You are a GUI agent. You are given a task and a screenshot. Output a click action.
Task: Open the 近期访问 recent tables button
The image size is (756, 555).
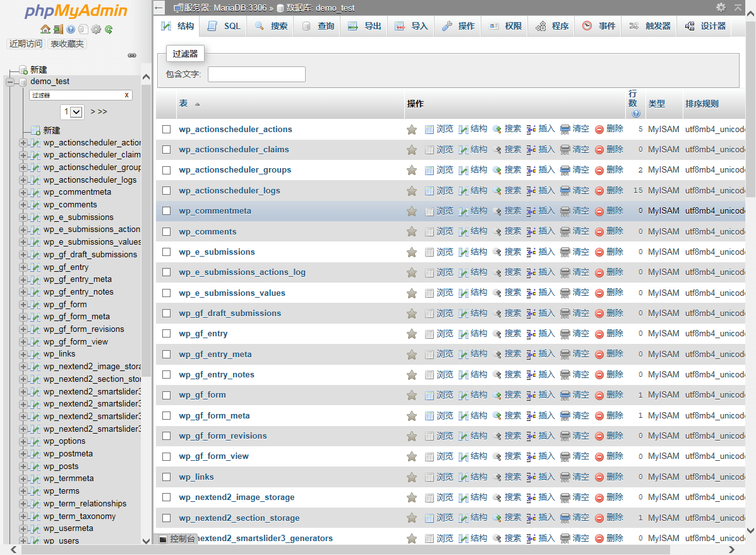click(x=26, y=44)
